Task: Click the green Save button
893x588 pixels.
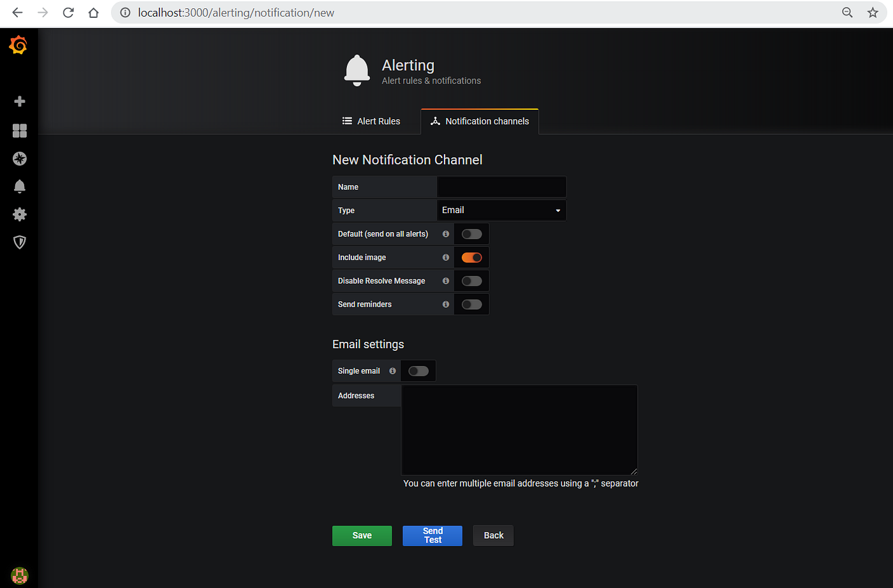Action: coord(362,536)
